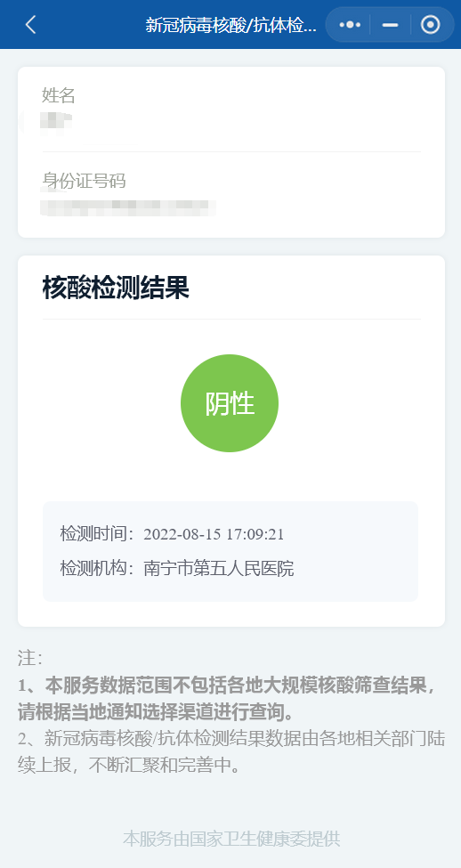The width and height of the screenshot is (461, 868).
Task: Close mini program via circle target icon
Action: [x=430, y=25]
